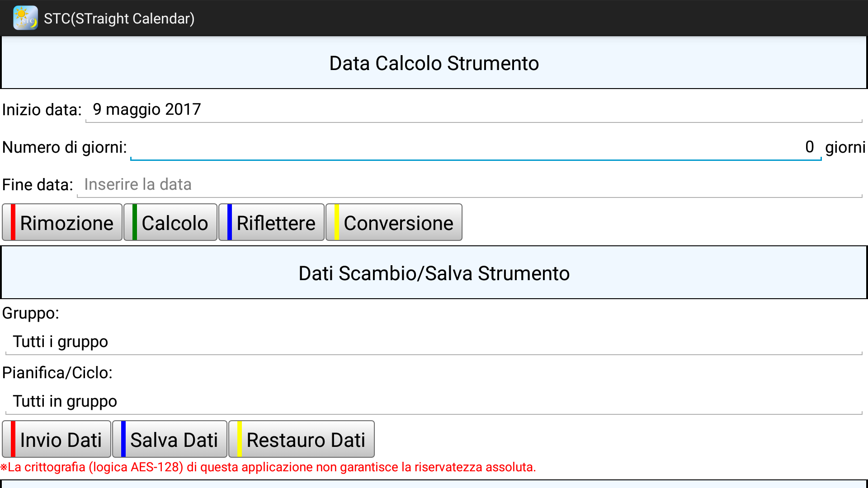Open the Inizio data field showing 9 maggio 2017
This screenshot has height=488, width=868.
(473, 110)
